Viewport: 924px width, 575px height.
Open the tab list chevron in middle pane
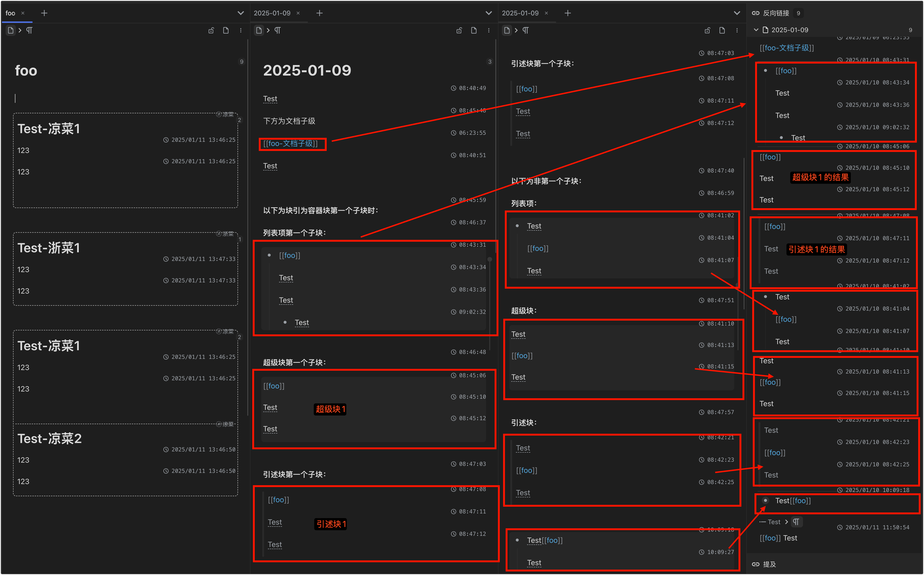click(x=489, y=13)
